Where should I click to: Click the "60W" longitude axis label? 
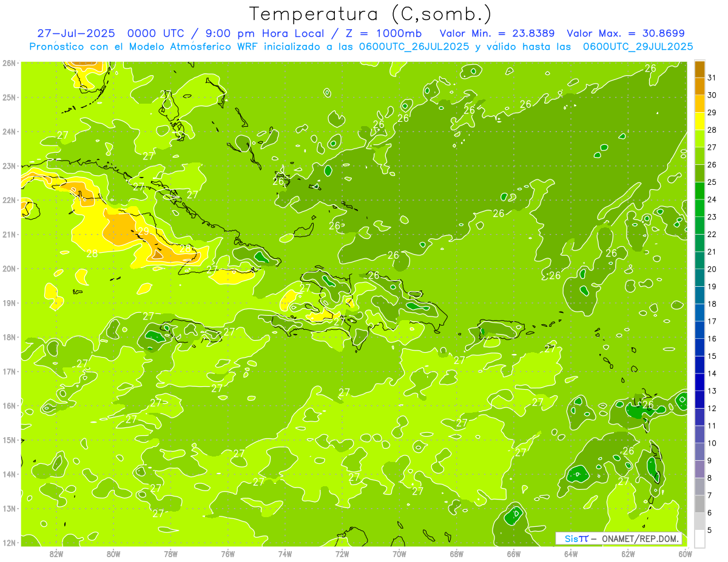click(686, 554)
